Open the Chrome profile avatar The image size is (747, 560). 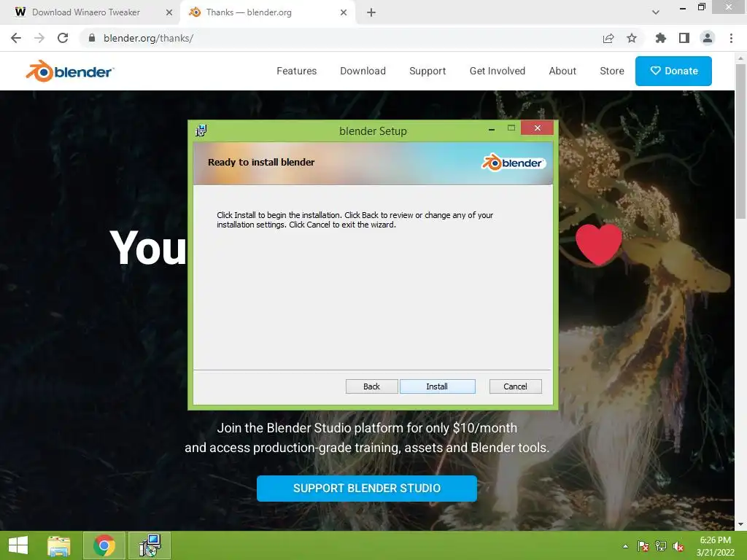click(x=708, y=38)
